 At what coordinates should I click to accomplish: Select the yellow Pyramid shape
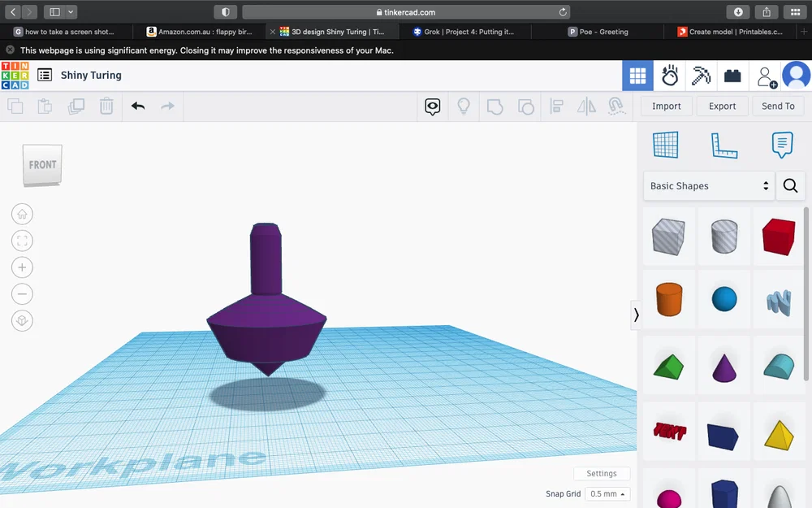(x=779, y=435)
